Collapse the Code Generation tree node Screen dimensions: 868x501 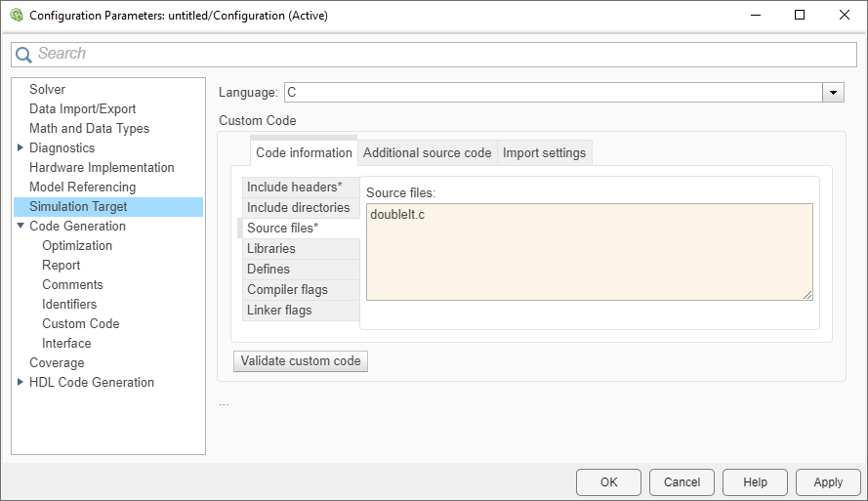(x=21, y=227)
